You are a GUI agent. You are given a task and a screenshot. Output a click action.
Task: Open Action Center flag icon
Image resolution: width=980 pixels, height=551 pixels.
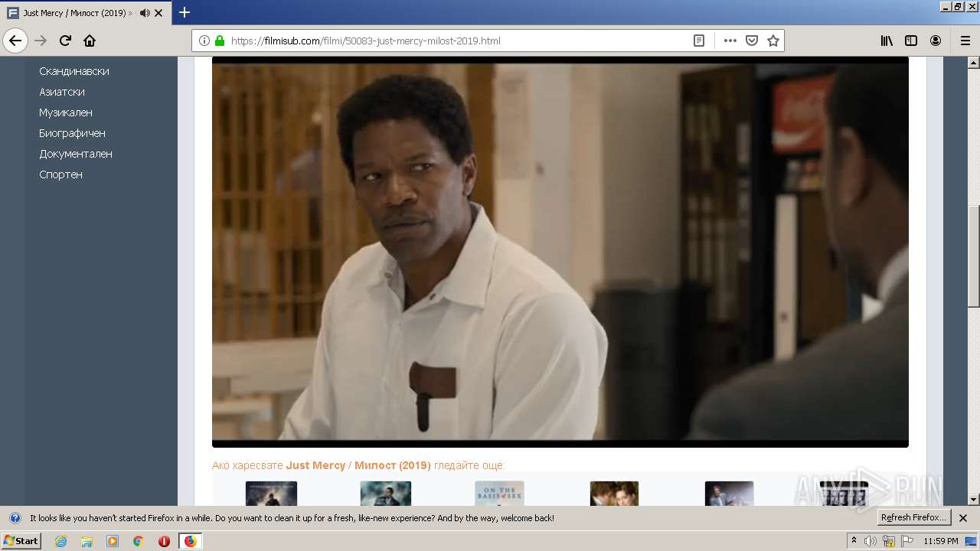click(907, 541)
